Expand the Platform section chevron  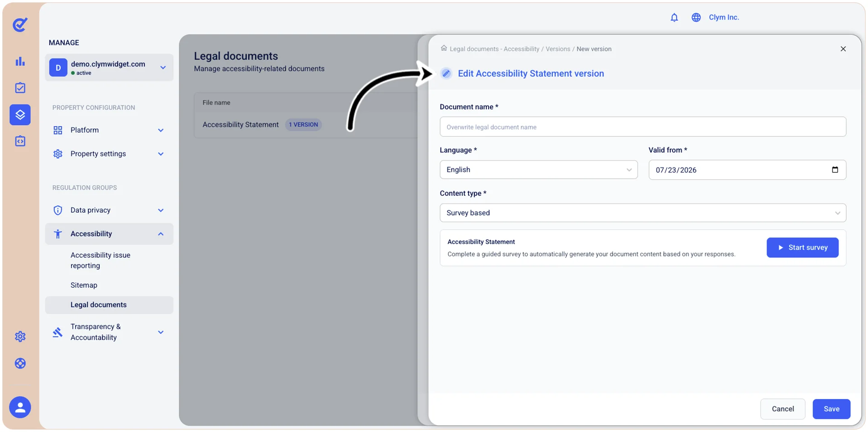(161, 130)
